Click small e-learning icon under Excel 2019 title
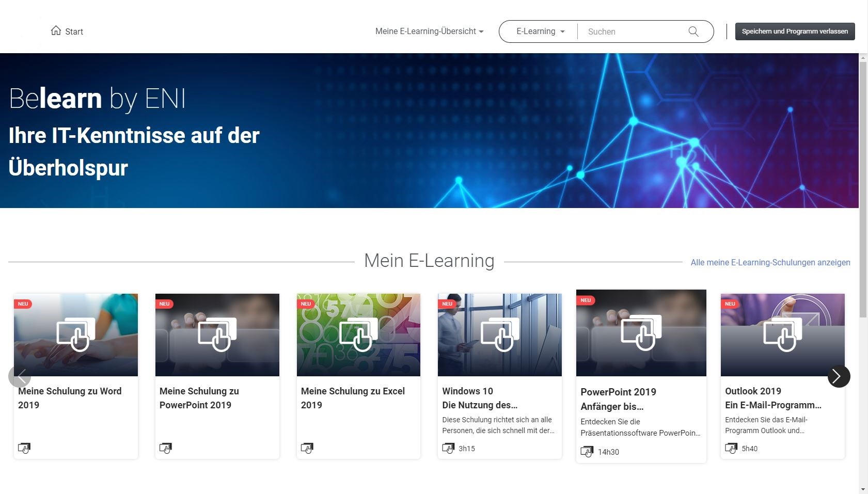Image resolution: width=868 pixels, height=494 pixels. 307,448
